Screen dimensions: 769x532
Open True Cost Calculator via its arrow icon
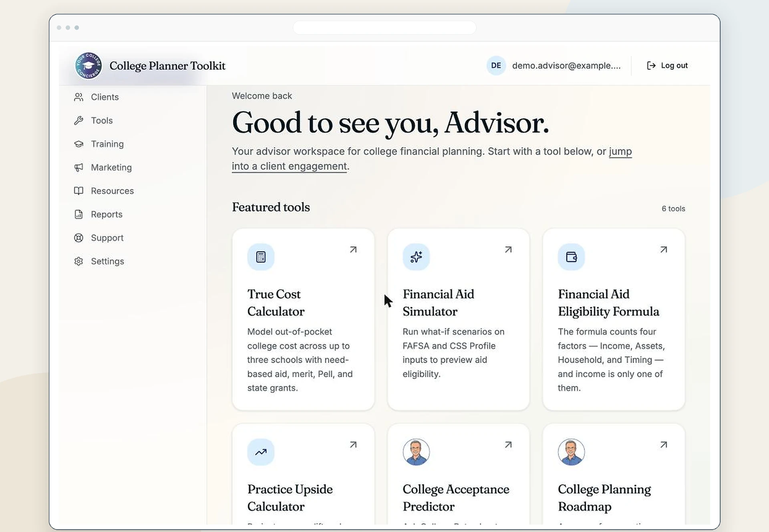(353, 250)
